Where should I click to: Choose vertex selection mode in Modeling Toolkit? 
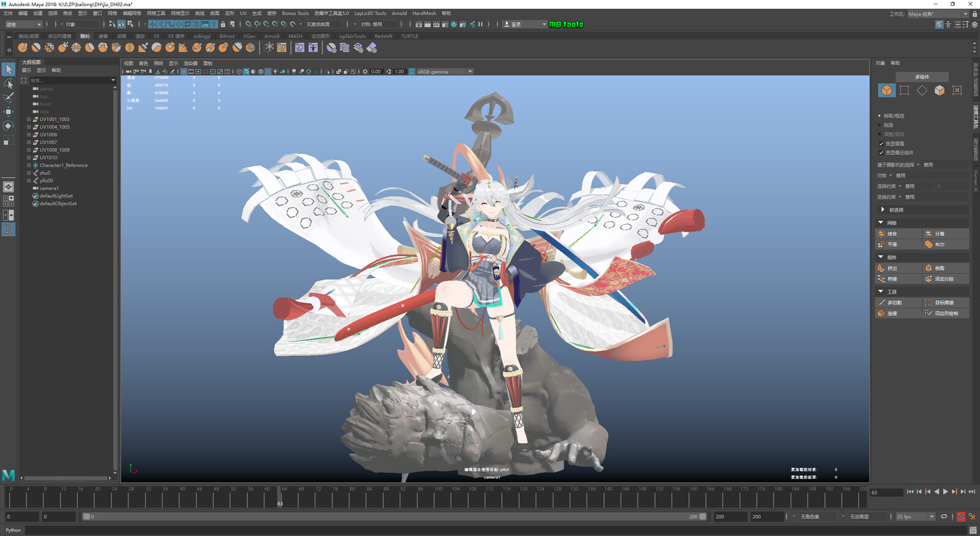[x=904, y=90]
